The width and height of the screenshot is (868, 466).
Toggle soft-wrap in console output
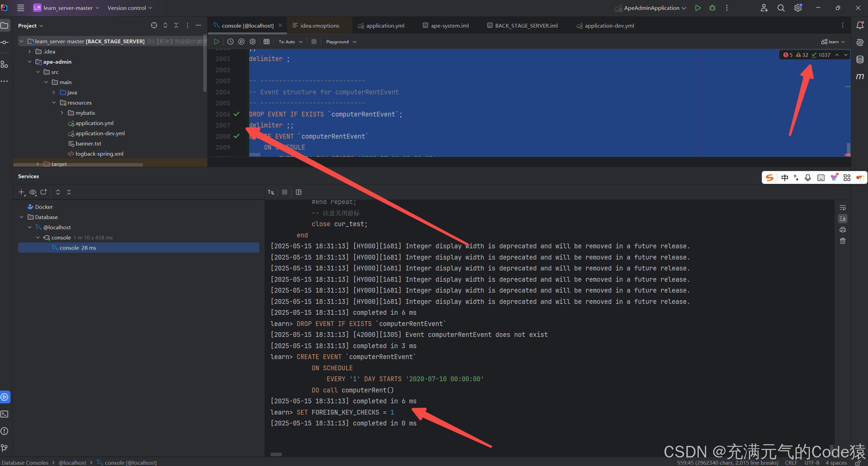click(x=842, y=207)
